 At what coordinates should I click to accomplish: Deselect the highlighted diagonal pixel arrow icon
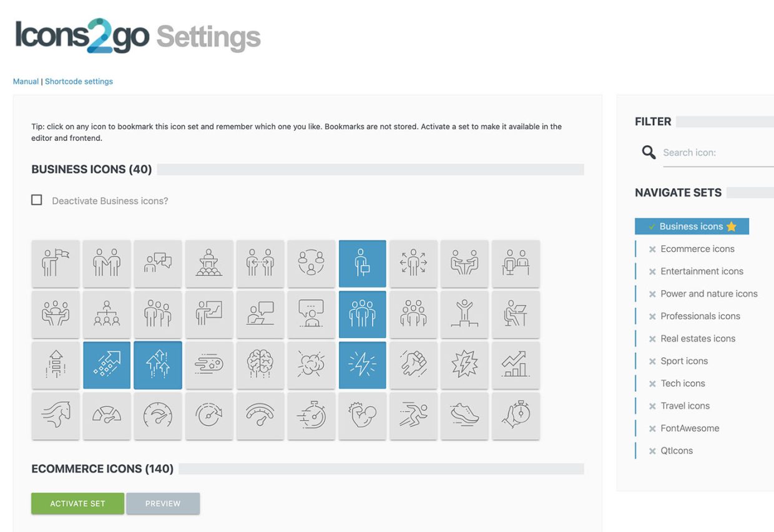[107, 365]
